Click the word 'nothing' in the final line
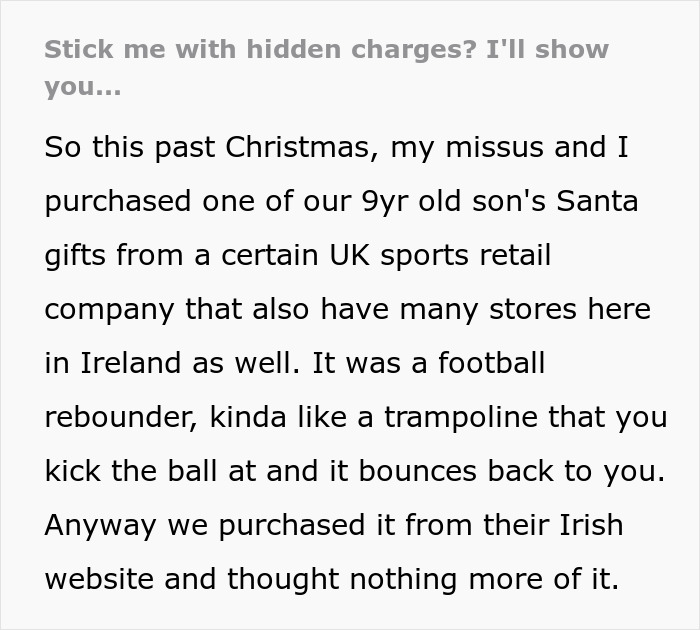The width and height of the screenshot is (700, 630). pos(403,579)
